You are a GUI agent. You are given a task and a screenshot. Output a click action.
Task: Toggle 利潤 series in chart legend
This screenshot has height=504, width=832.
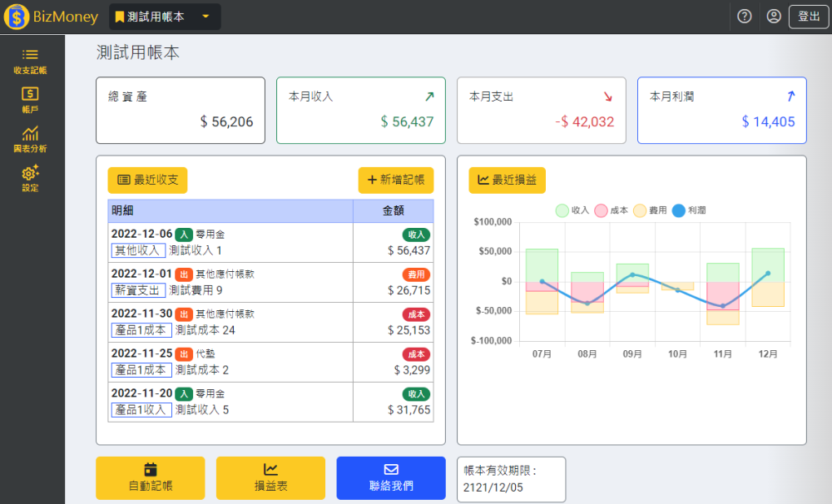point(689,210)
